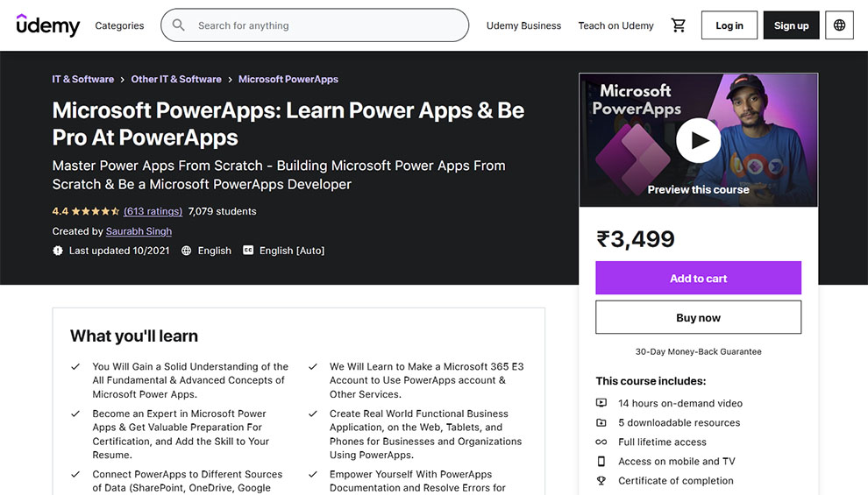
Task: Click the Log in button
Action: (729, 25)
